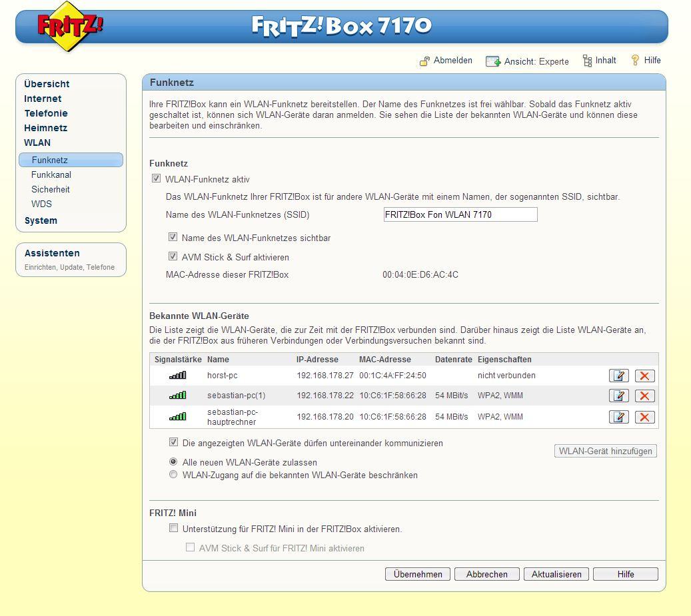Click the Hilfe question mark icon

(635, 61)
